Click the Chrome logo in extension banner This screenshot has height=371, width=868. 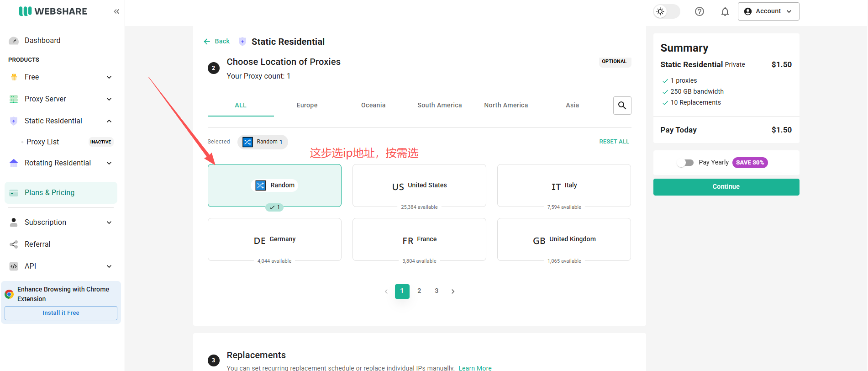point(9,294)
